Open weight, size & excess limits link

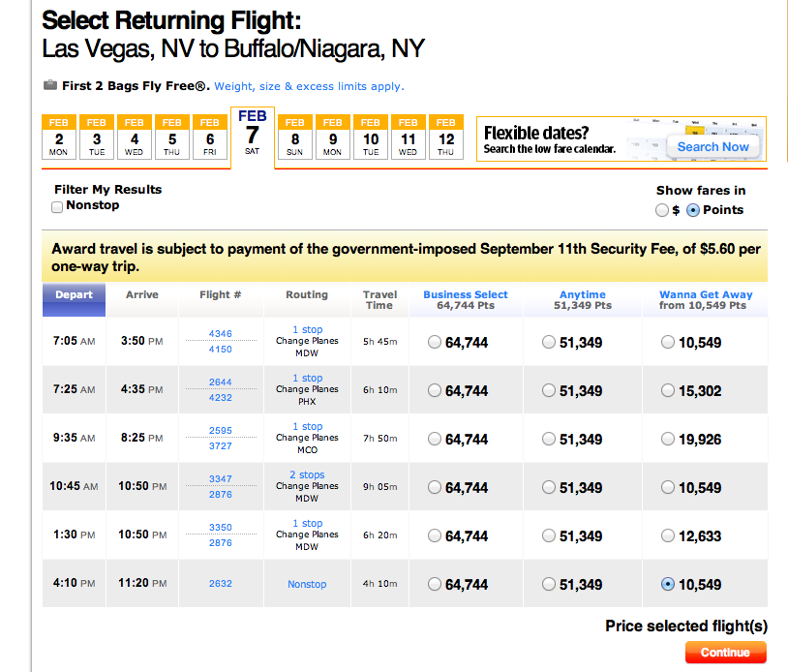(309, 86)
